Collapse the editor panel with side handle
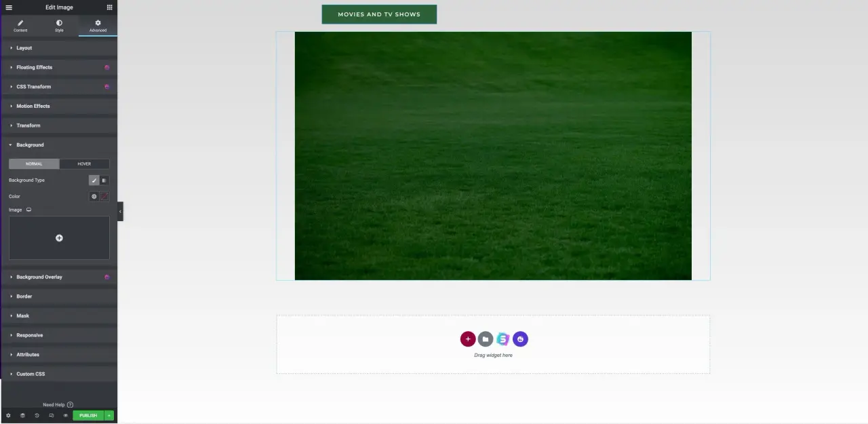The image size is (868, 424). click(120, 211)
